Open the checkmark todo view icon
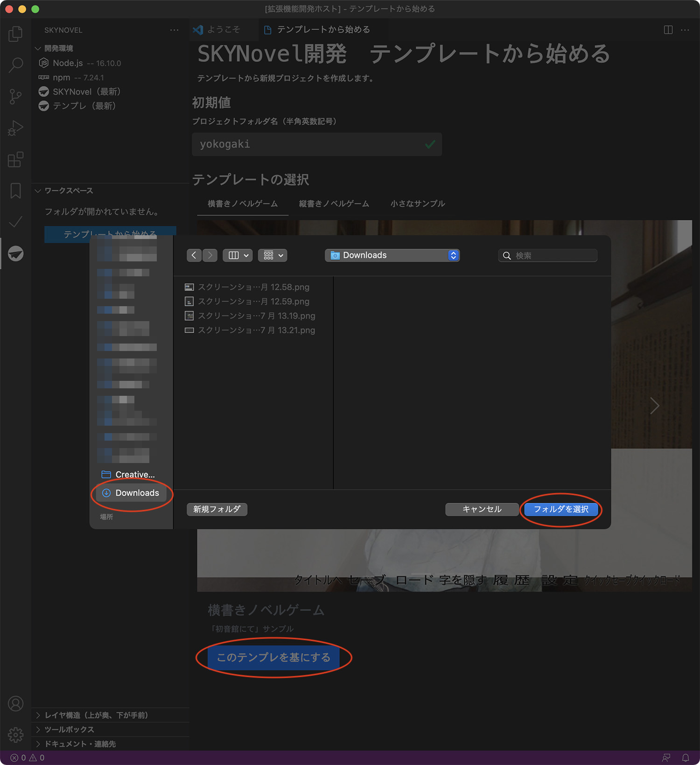Image resolution: width=700 pixels, height=765 pixels. point(15,222)
